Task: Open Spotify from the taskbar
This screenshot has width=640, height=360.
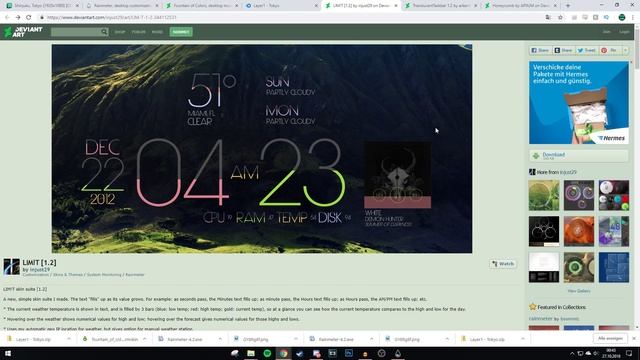Action: tap(267, 353)
